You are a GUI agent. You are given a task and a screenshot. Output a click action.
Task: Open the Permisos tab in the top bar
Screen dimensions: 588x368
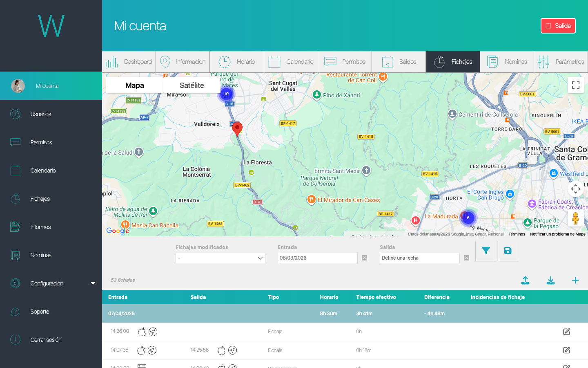[x=345, y=62]
